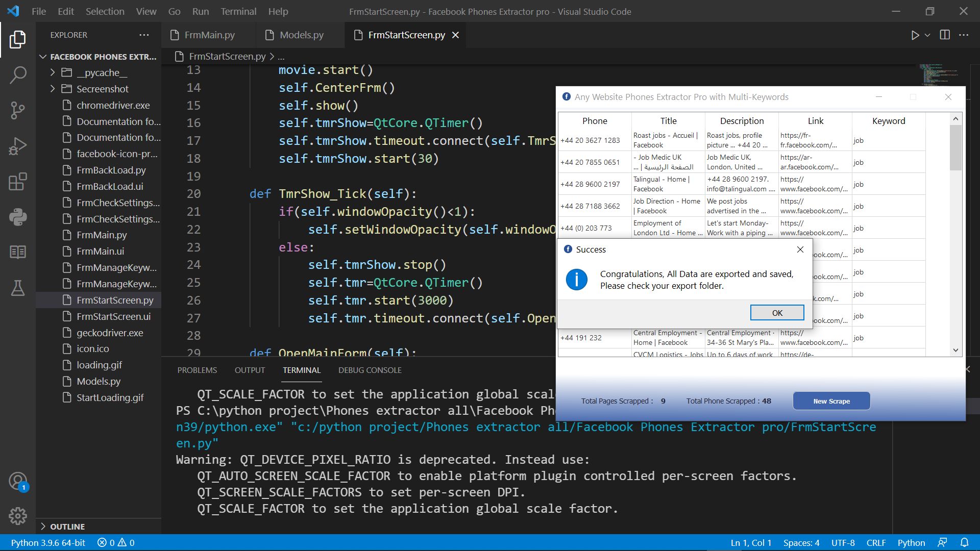Image resolution: width=980 pixels, height=551 pixels.
Task: Switch to Models.py editor tab
Action: click(x=301, y=35)
